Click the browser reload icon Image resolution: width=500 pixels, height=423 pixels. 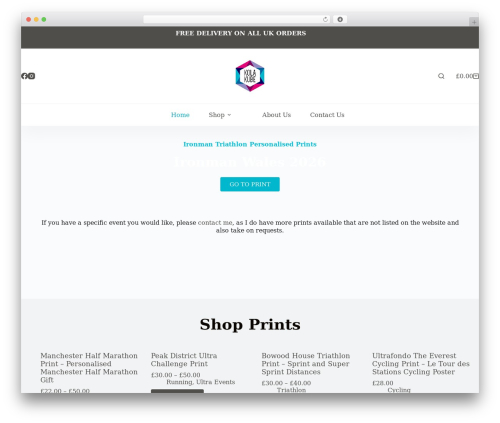coord(325,20)
